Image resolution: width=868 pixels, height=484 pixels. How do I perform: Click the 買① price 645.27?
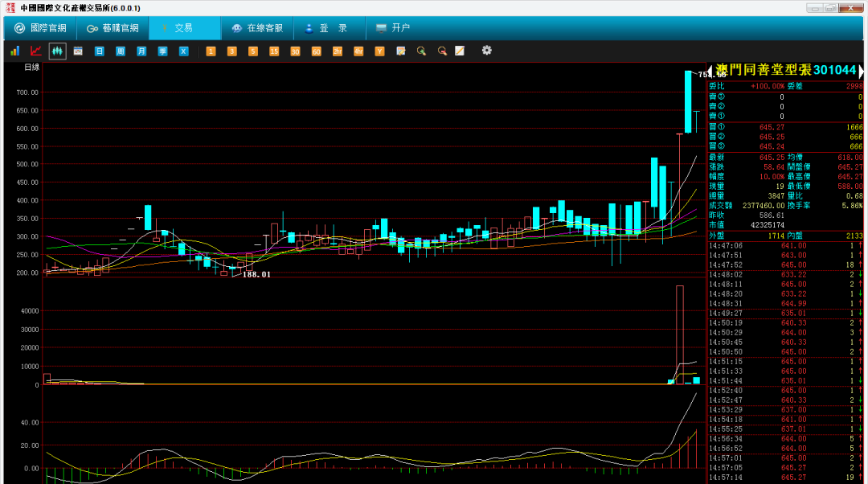point(771,127)
